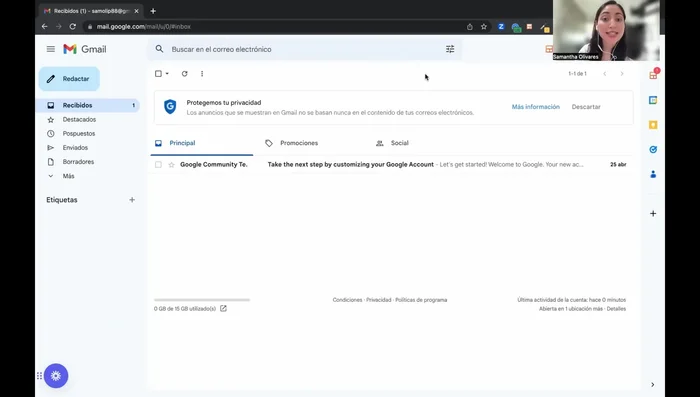The width and height of the screenshot is (700, 397).
Task: Open the select-all dropdown arrow
Action: [167, 74]
